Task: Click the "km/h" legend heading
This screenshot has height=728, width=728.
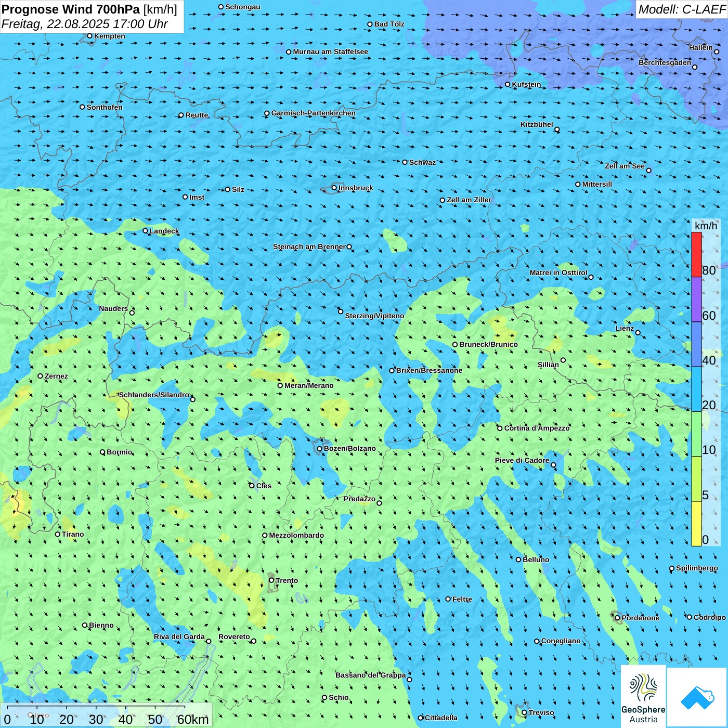Action: point(706,226)
